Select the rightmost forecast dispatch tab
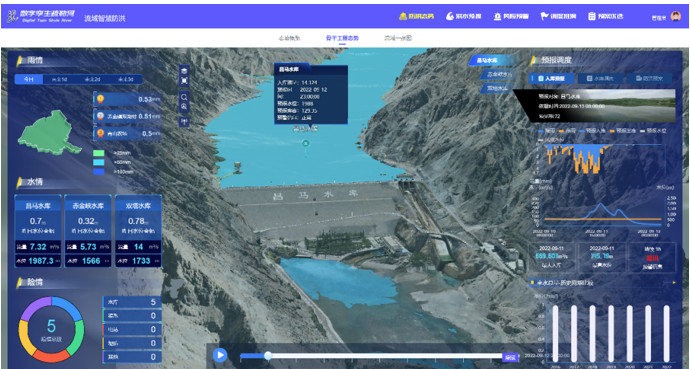 (649, 79)
